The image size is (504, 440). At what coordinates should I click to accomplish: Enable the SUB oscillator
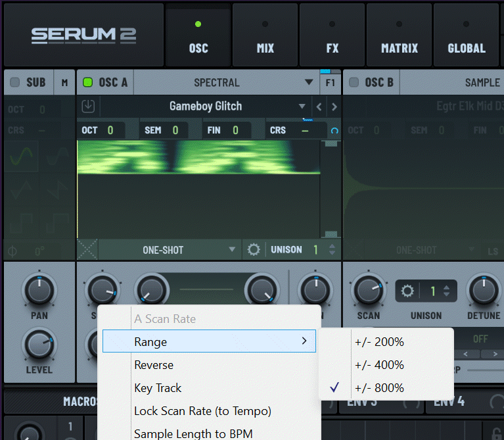pos(15,82)
